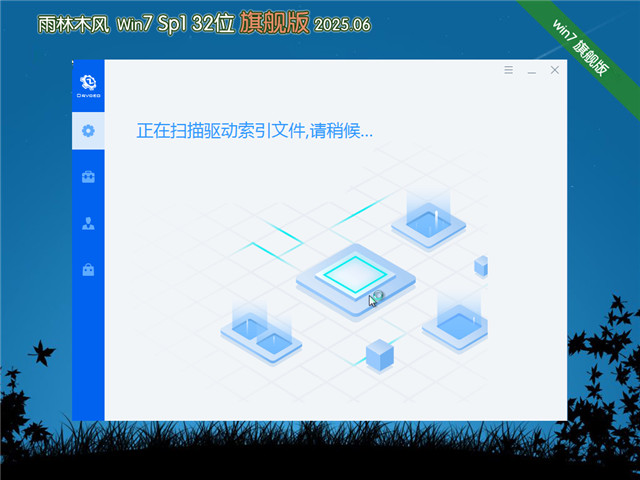
Task: Click the text 正在扫描驱动索引文件,请稍候...
Action: click(254, 131)
